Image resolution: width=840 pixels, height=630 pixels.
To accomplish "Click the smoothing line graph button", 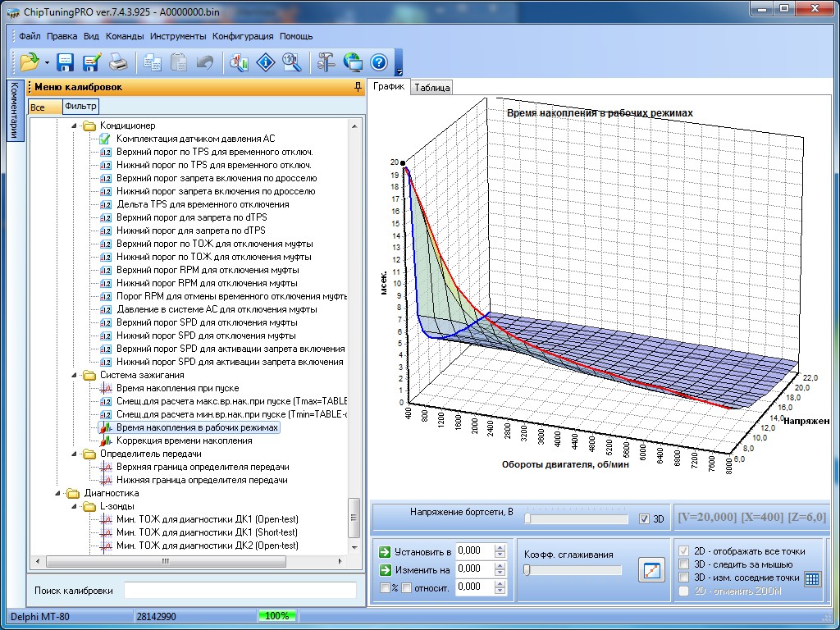I will click(x=651, y=569).
